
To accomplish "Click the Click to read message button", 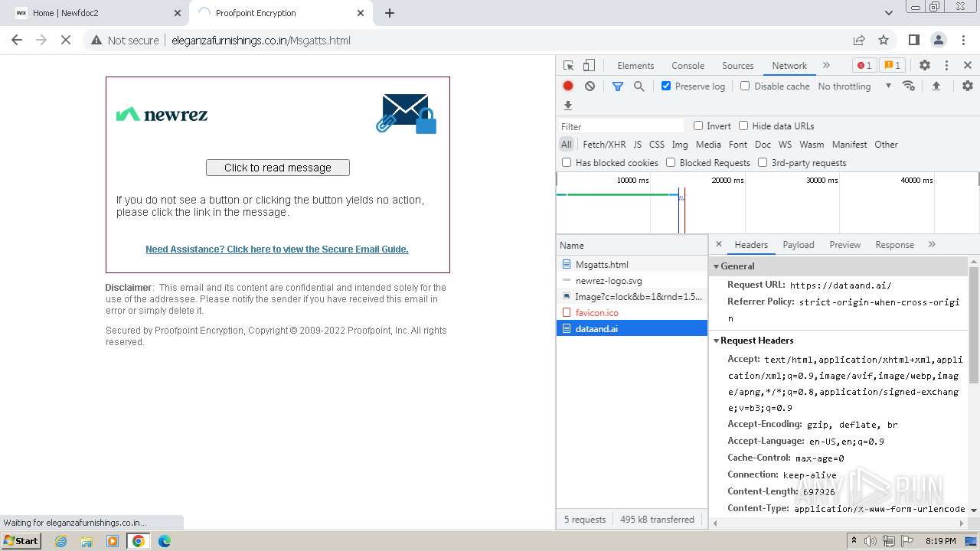I will 278,168.
